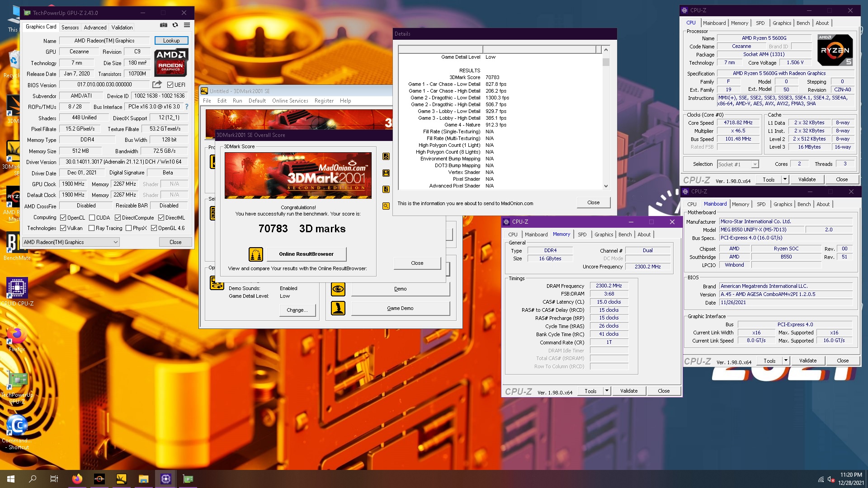Toggle Vulkan checkbox

pyautogui.click(x=63, y=228)
